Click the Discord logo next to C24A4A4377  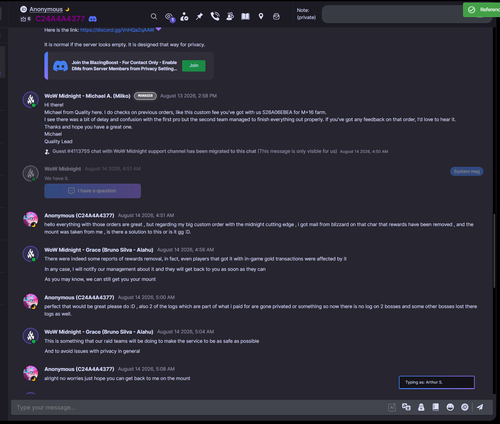point(93,19)
